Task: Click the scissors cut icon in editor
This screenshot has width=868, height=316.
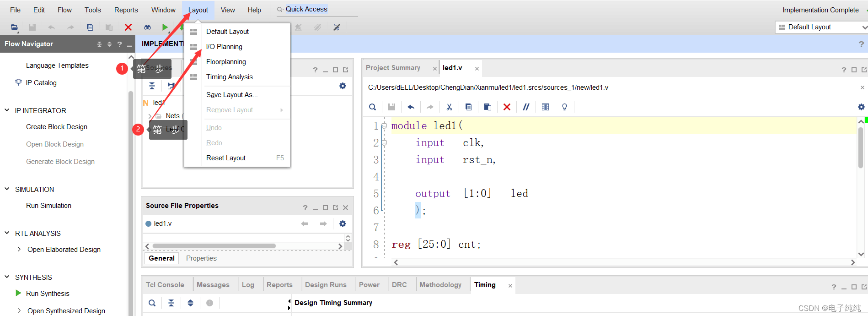Action: (x=449, y=107)
